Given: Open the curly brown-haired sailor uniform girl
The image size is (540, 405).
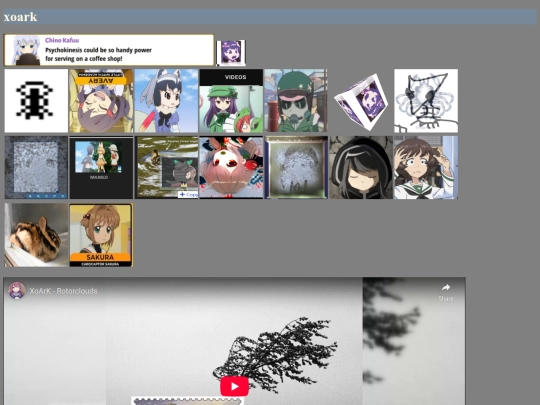Looking at the screenshot, I should click(426, 167).
